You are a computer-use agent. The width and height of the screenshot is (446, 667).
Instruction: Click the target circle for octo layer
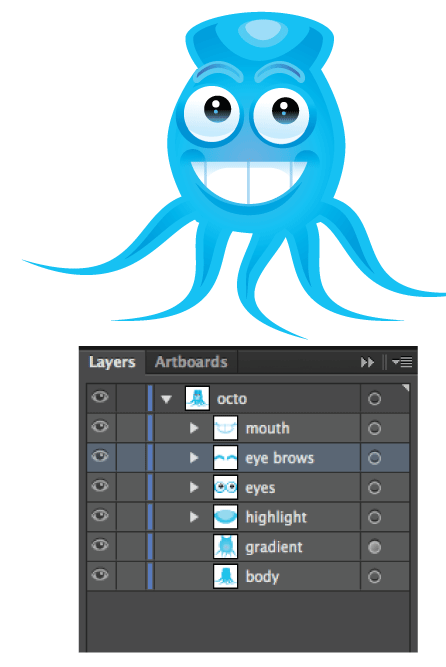(x=374, y=399)
